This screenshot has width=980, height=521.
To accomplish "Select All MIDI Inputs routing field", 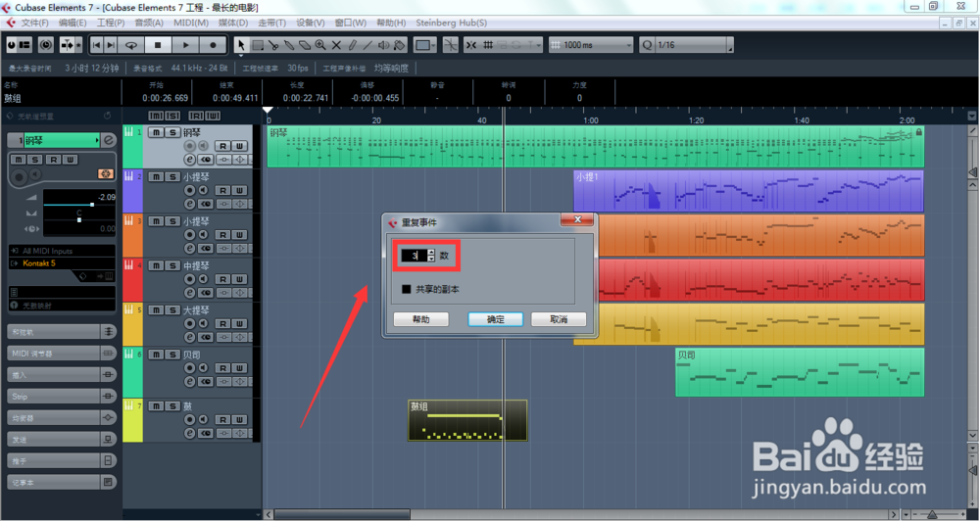I will [62, 251].
